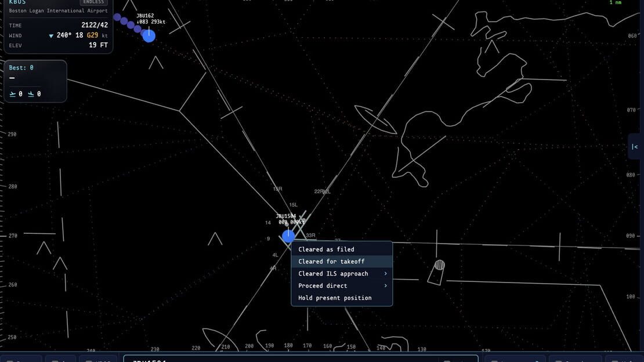Choose 'Cleared as filed' from the context menu
Image resolution: width=644 pixels, height=362 pixels.
tap(342, 249)
